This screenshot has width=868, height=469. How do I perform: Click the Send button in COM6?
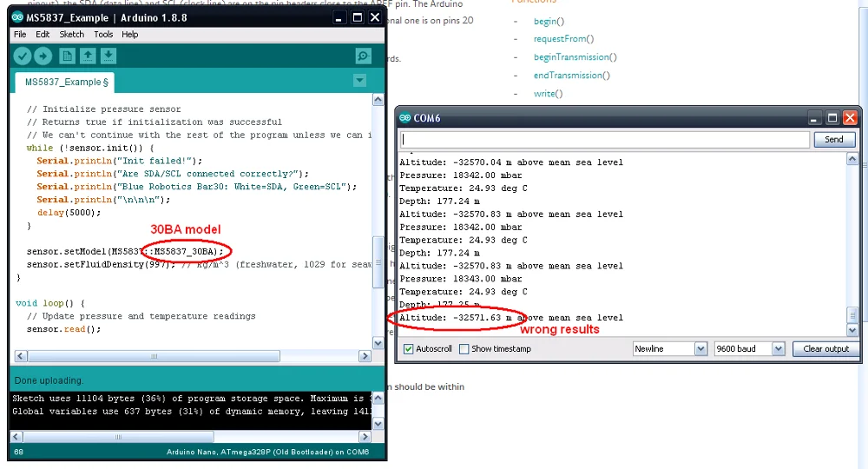(833, 140)
